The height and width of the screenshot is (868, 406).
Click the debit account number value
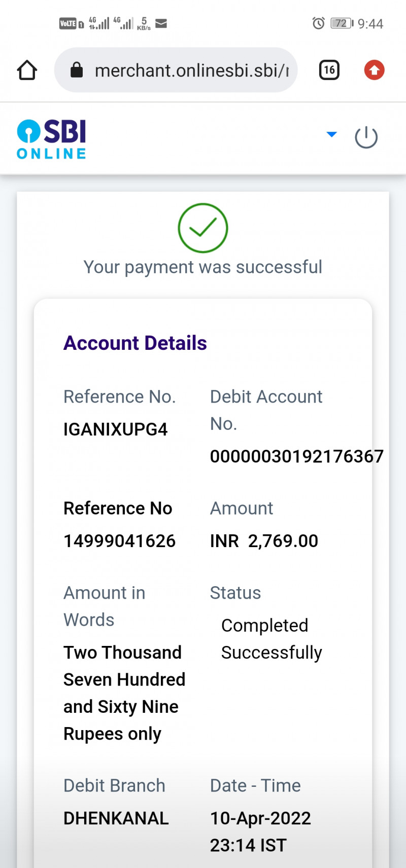(x=296, y=456)
